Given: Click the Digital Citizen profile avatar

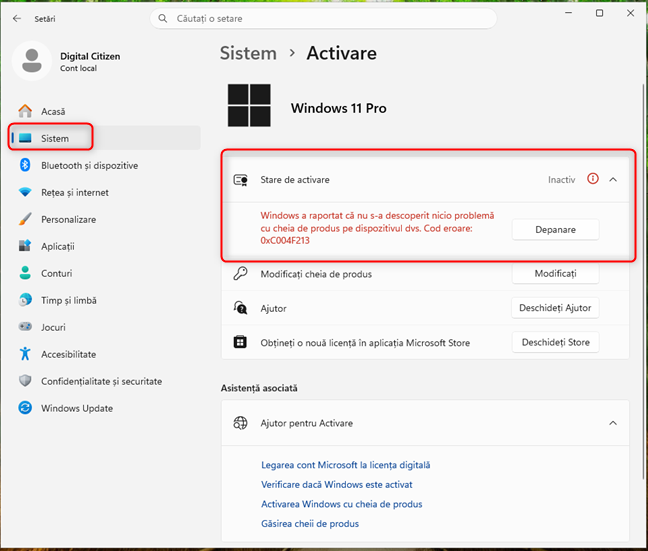Looking at the screenshot, I should click(32, 61).
